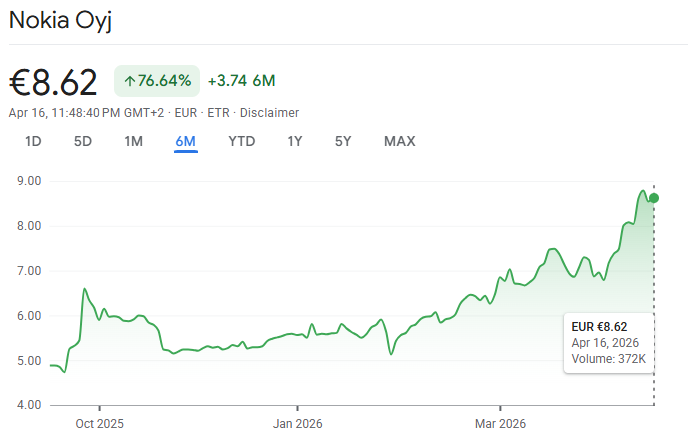Click the up arrow in percentage badge
The width and height of the screenshot is (688, 436).
(129, 81)
